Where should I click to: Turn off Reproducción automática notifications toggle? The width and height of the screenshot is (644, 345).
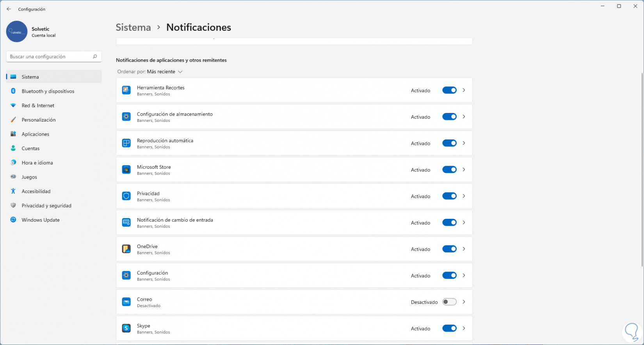tap(449, 143)
